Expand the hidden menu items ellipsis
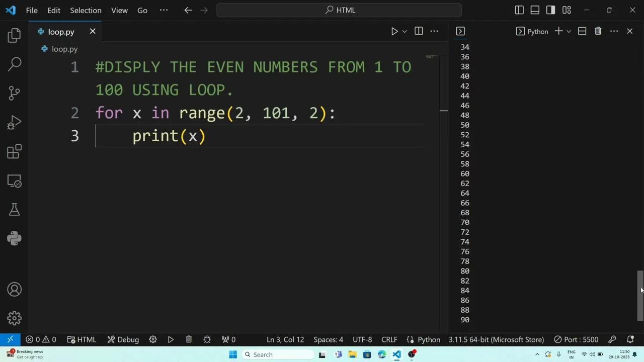Screen dimensions: 644x362 (164, 10)
